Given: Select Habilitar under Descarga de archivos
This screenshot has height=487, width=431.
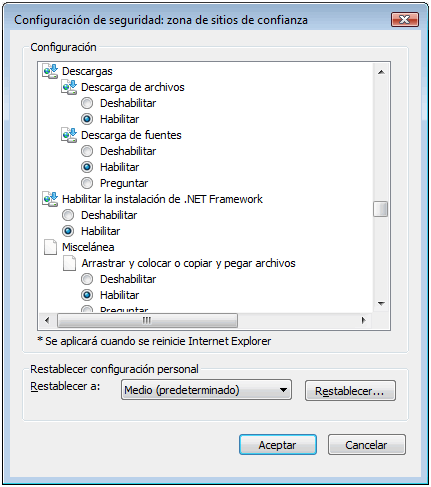Looking at the screenshot, I should (x=87, y=119).
